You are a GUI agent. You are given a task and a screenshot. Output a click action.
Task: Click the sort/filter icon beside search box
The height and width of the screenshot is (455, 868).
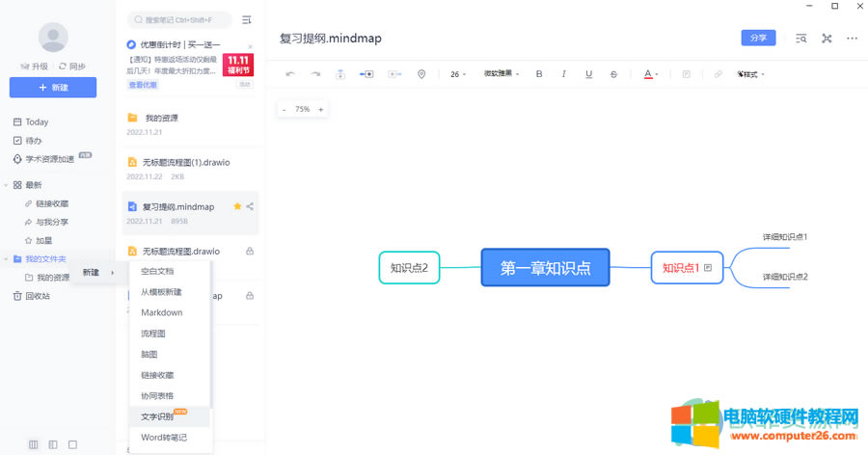tap(247, 19)
